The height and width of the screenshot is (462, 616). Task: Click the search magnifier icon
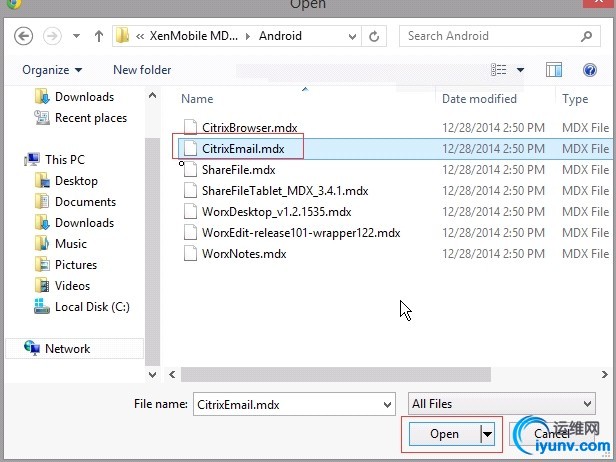[x=586, y=36]
